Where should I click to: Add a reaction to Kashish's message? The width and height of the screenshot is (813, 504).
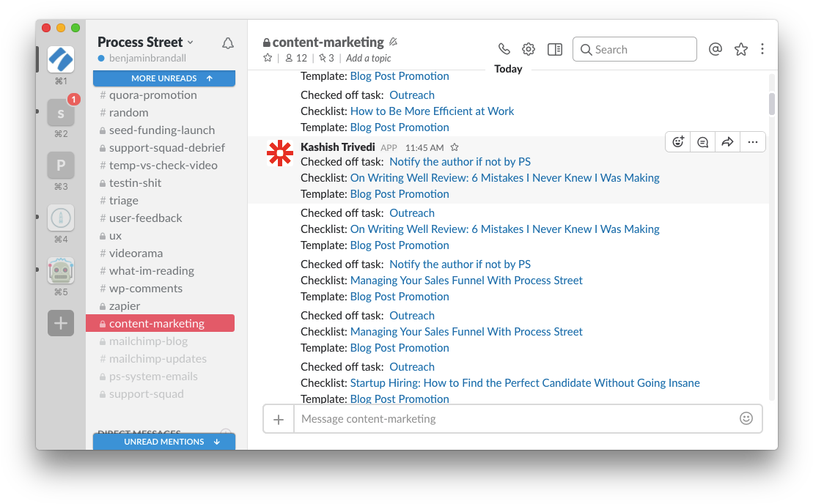tap(678, 142)
